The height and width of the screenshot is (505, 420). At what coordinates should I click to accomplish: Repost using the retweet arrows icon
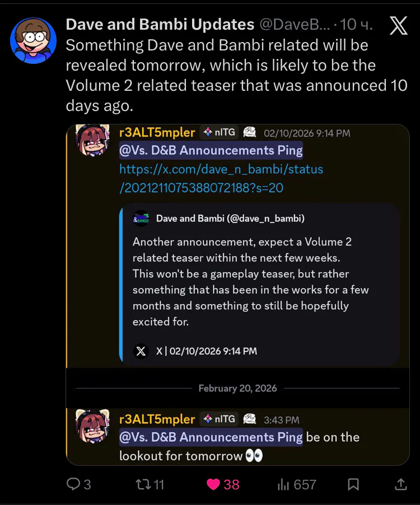[143, 484]
